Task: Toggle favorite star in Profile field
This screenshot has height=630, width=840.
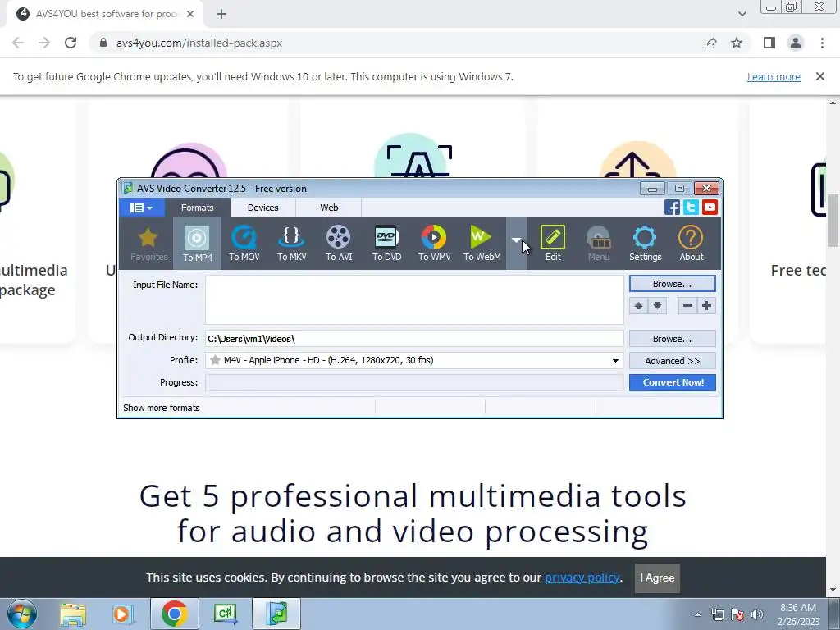Action: [215, 360]
